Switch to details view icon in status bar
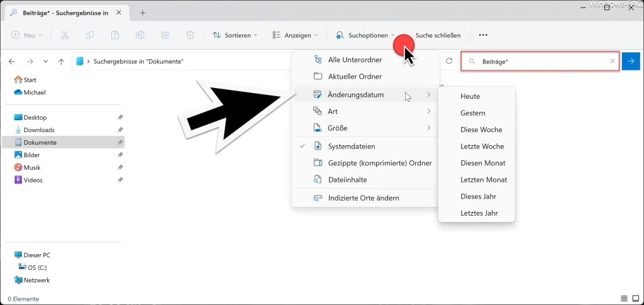The width and height of the screenshot is (644, 305). tap(624, 299)
